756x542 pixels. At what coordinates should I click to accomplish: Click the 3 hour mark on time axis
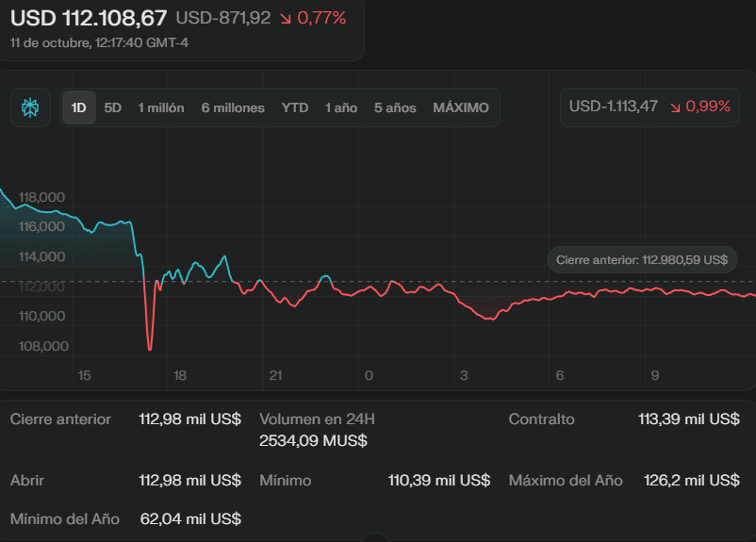tap(464, 376)
